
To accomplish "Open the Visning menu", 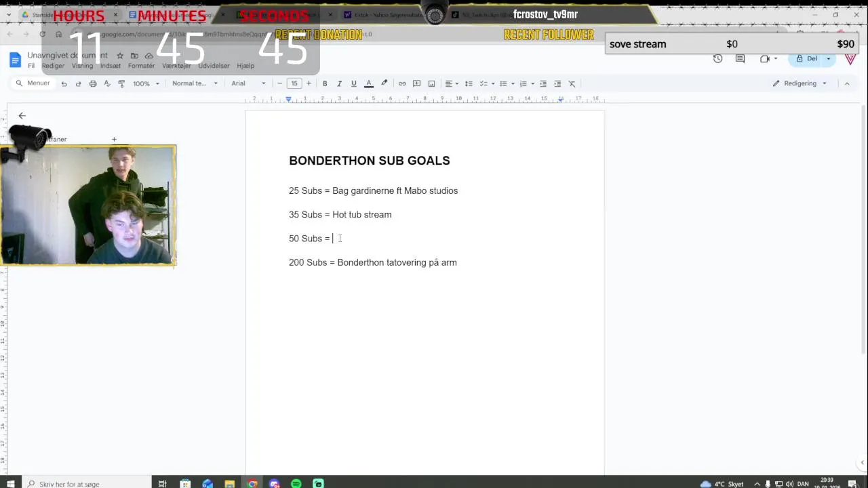I will click(x=82, y=66).
